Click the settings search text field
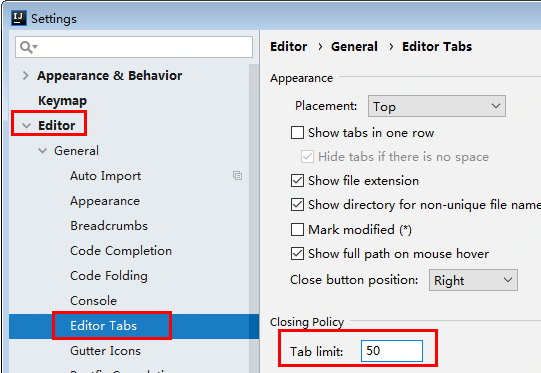This screenshot has height=373, width=541. 134,47
